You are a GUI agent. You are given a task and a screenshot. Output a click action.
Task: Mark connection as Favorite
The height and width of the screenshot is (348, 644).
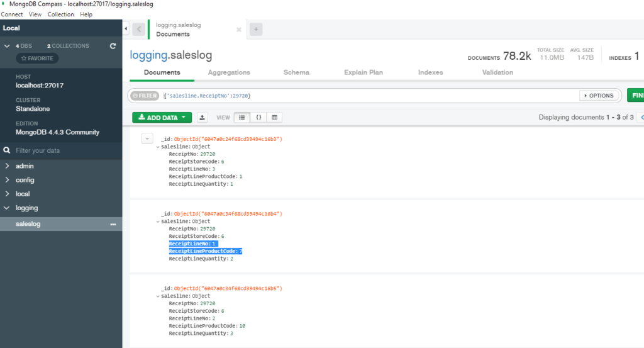[37, 59]
